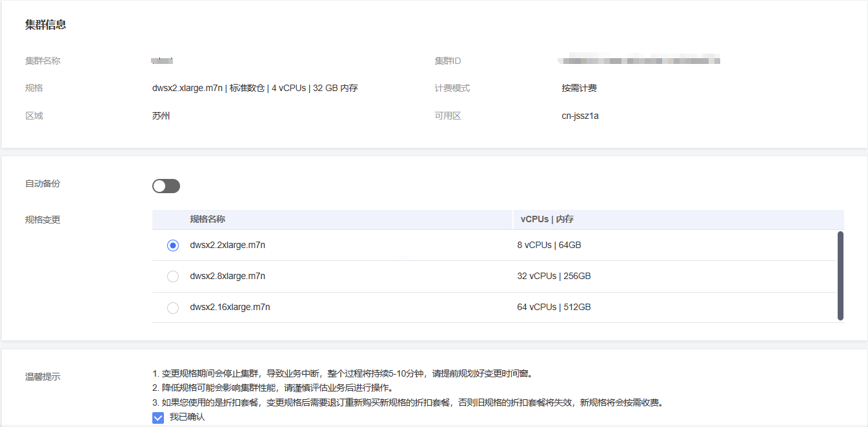The width and height of the screenshot is (868, 427).
Task: Click the 规格变更 field label
Action: coord(43,220)
